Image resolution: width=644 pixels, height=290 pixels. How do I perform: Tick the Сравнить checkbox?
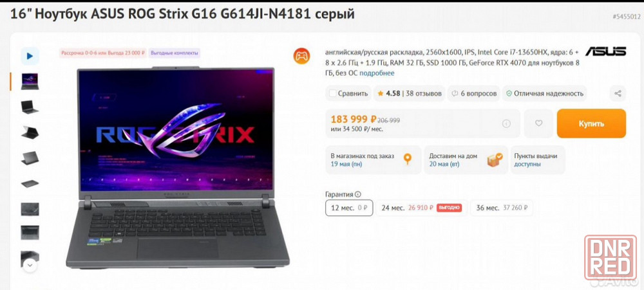tap(333, 93)
